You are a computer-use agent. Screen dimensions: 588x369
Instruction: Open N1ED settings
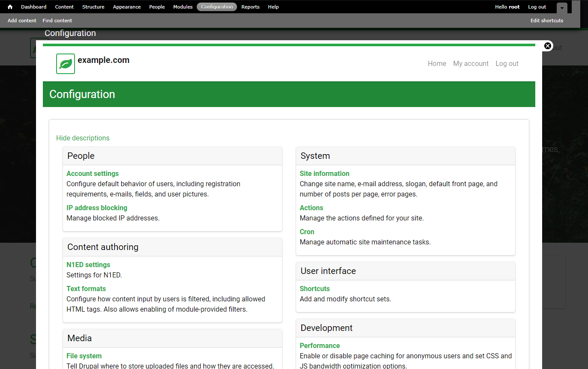point(88,265)
